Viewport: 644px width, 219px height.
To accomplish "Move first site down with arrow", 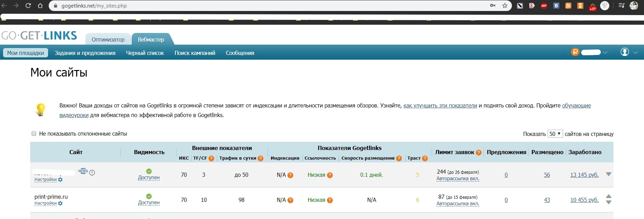I will tap(609, 174).
